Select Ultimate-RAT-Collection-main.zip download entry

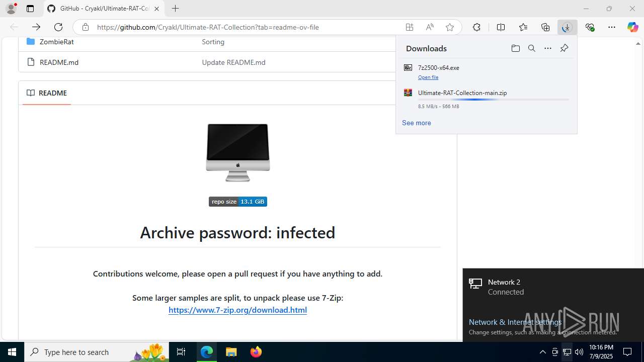486,99
